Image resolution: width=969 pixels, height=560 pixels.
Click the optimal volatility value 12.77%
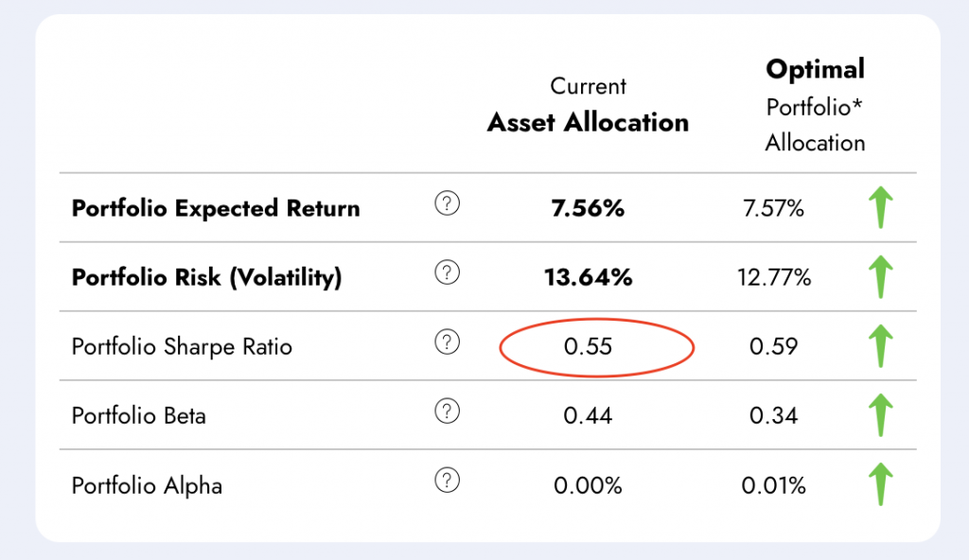(x=774, y=277)
